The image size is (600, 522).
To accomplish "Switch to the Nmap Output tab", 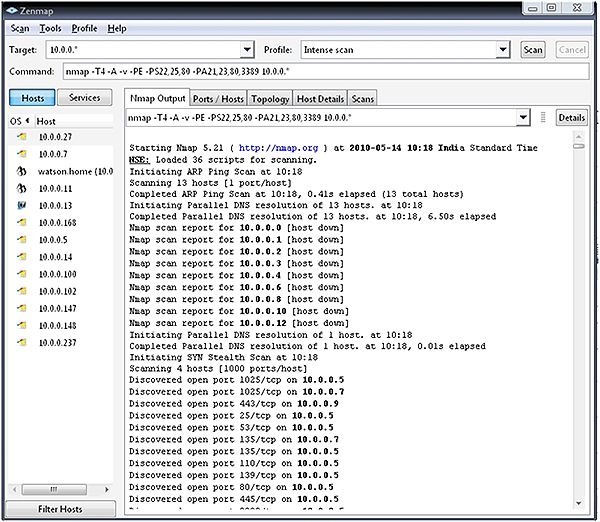I will tap(157, 98).
